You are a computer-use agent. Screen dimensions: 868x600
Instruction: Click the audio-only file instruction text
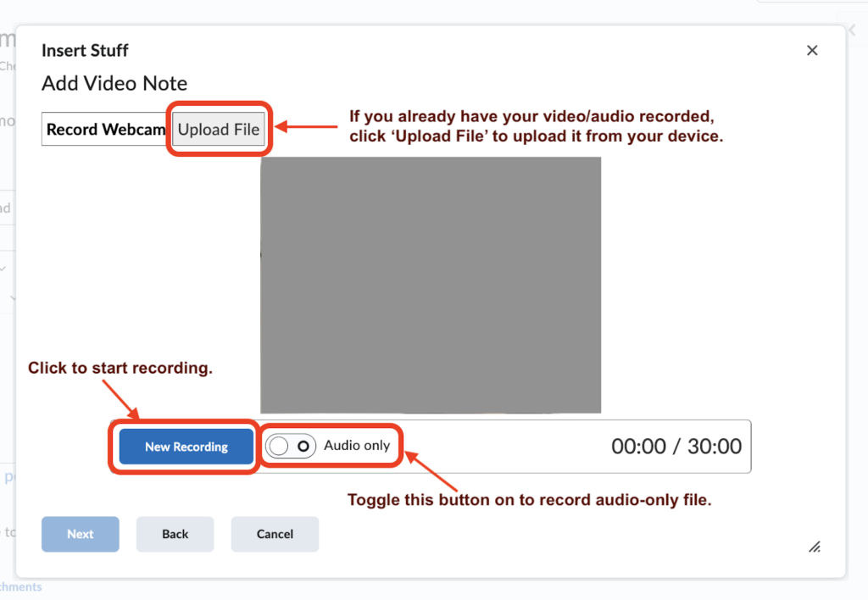tap(529, 500)
